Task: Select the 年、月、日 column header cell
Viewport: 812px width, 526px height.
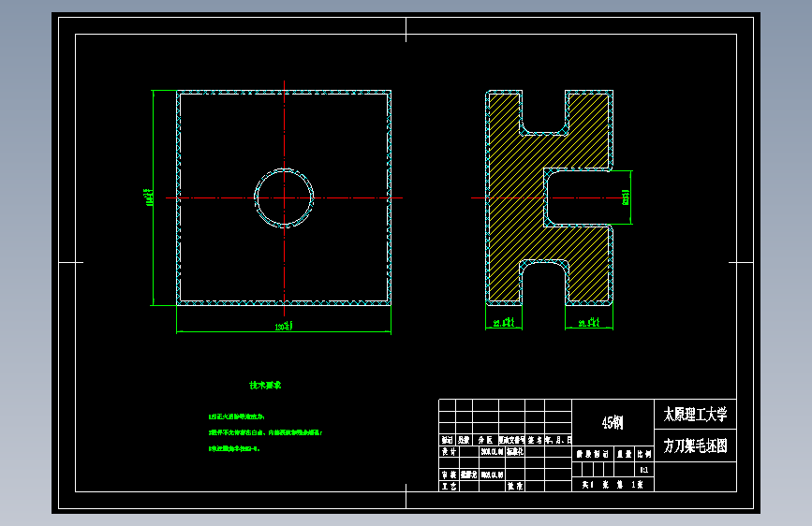Action: pyautogui.click(x=558, y=440)
